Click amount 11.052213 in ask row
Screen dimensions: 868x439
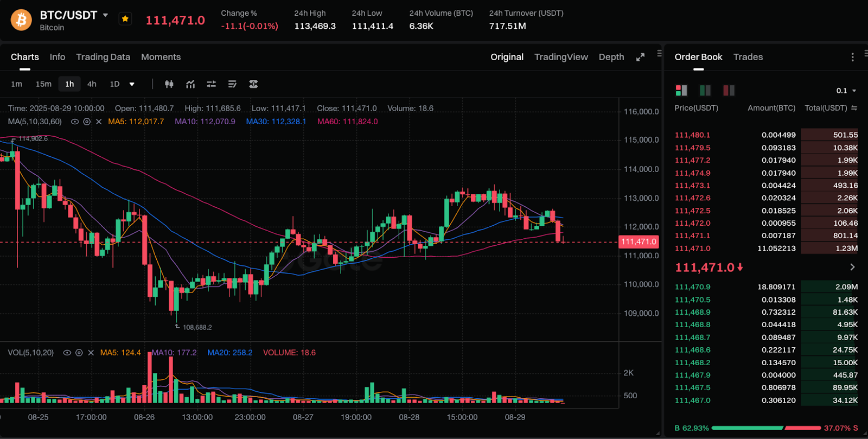click(776, 249)
